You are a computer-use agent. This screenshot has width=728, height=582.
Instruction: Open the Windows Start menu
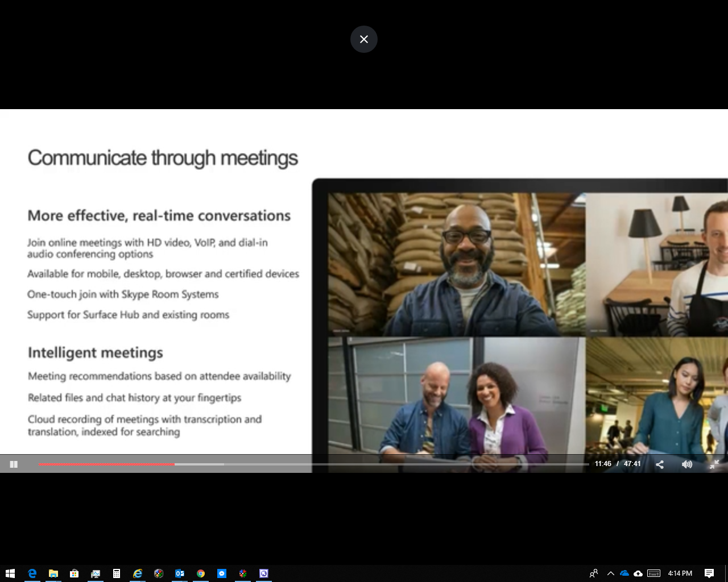[10, 573]
